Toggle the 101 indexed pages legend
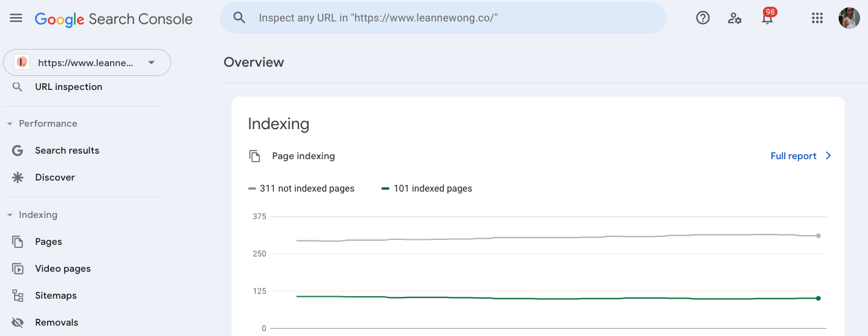This screenshot has height=336, width=868. coord(427,189)
